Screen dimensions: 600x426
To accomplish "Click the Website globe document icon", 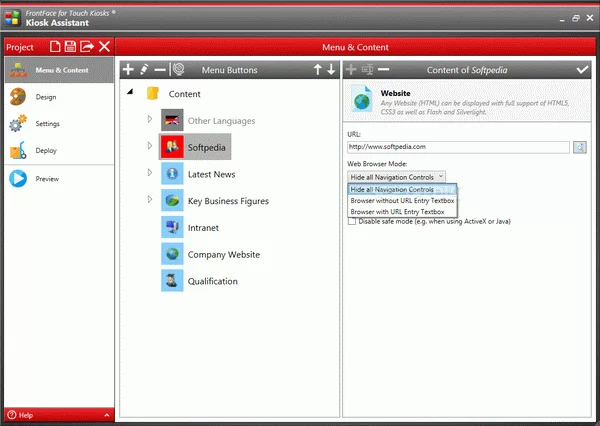I will click(x=362, y=99).
